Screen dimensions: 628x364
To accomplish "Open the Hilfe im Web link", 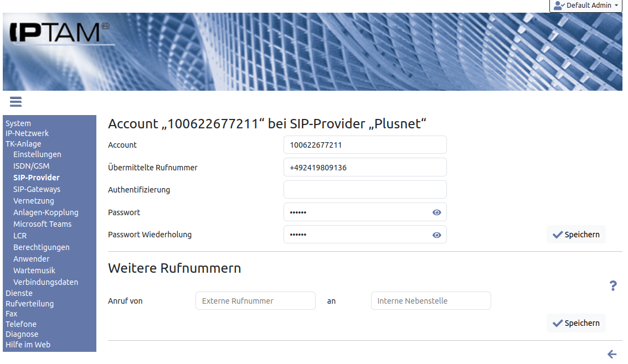I will 28,345.
